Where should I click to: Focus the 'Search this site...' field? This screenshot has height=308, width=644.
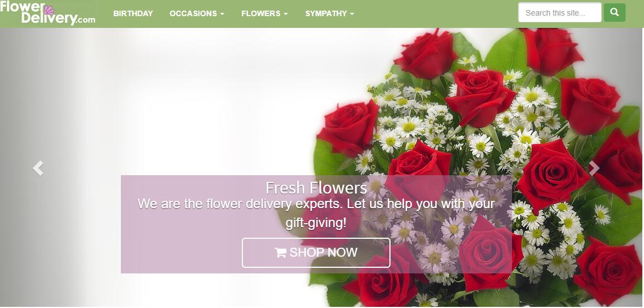tap(560, 12)
